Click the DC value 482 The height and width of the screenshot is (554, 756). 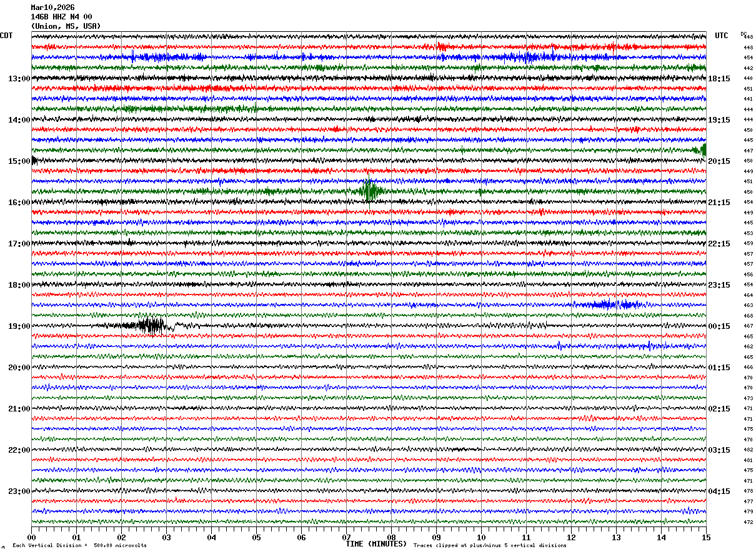tap(748, 450)
